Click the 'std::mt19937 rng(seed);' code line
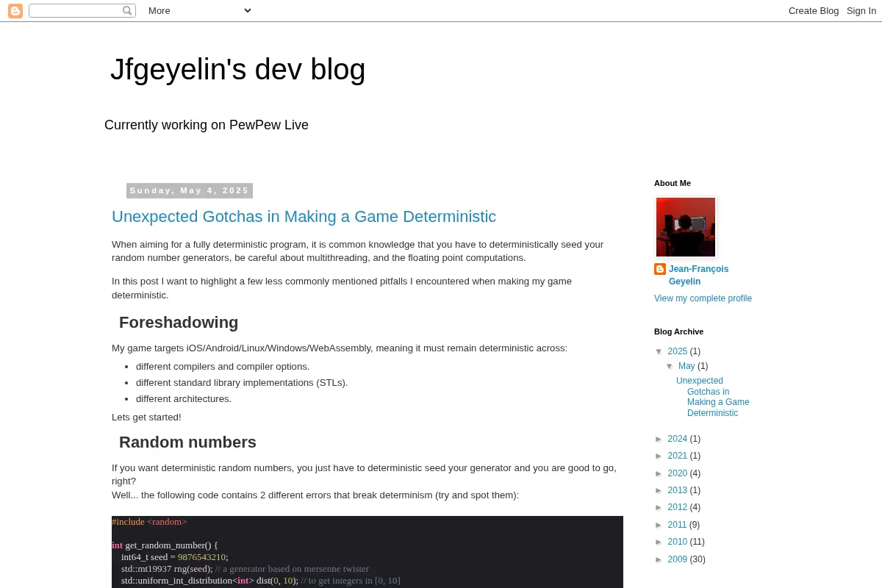The image size is (882, 588). [x=167, y=569]
